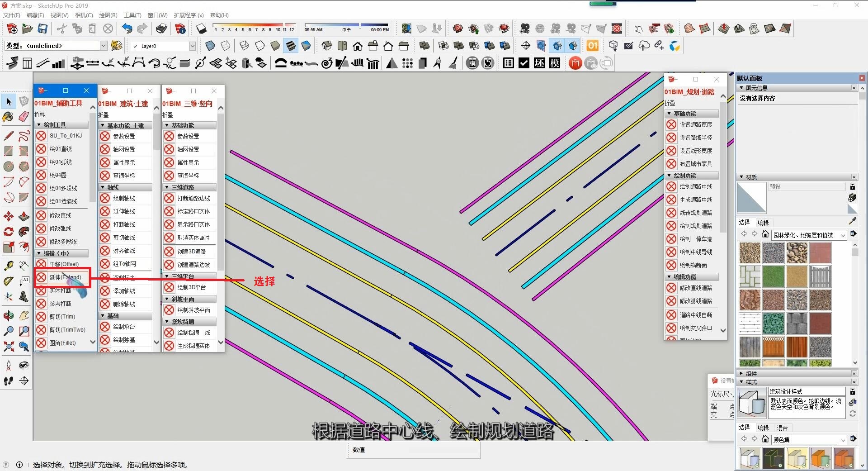Click the Save floppy disk icon

pyautogui.click(x=42, y=29)
